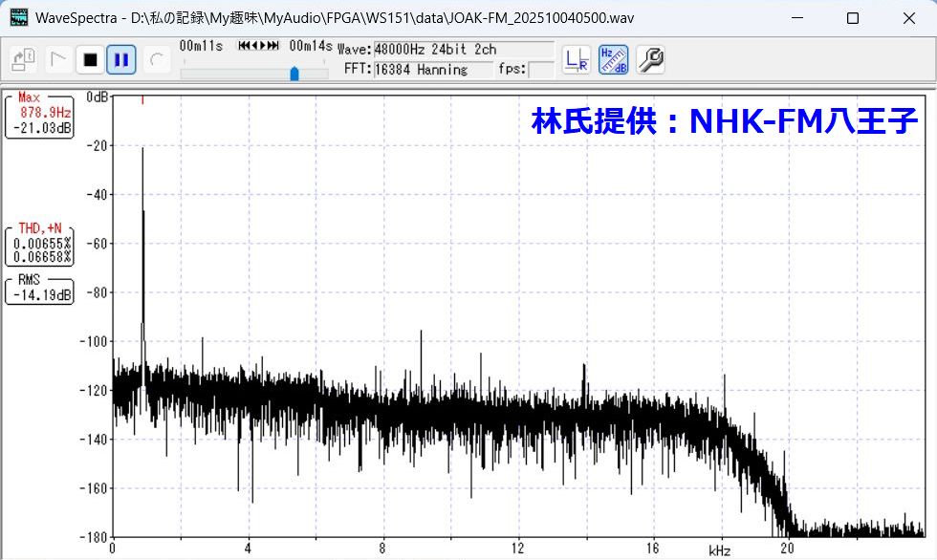Click the open file icon
This screenshot has height=560, width=937.
tap(23, 60)
